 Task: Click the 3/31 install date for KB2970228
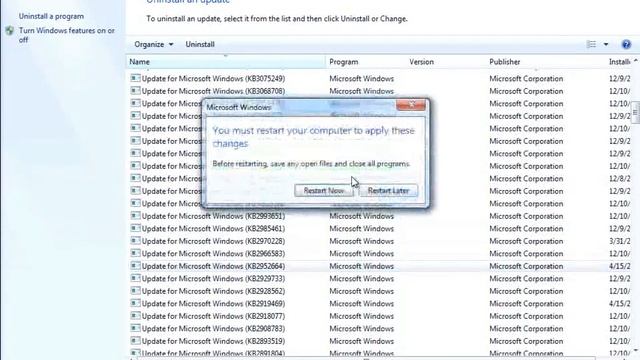620,241
